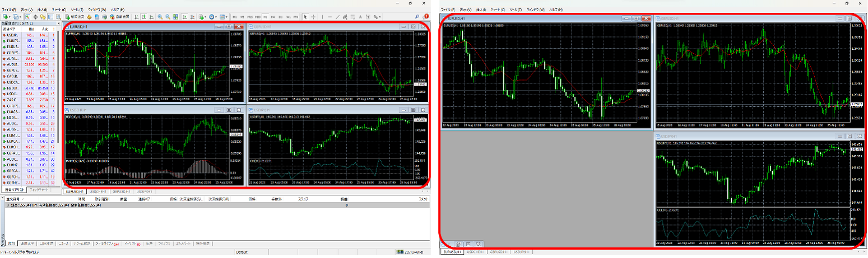Open the 口座履歴 terminal tab
Image resolution: width=868 pixels, height=258 pixels.
tap(47, 243)
